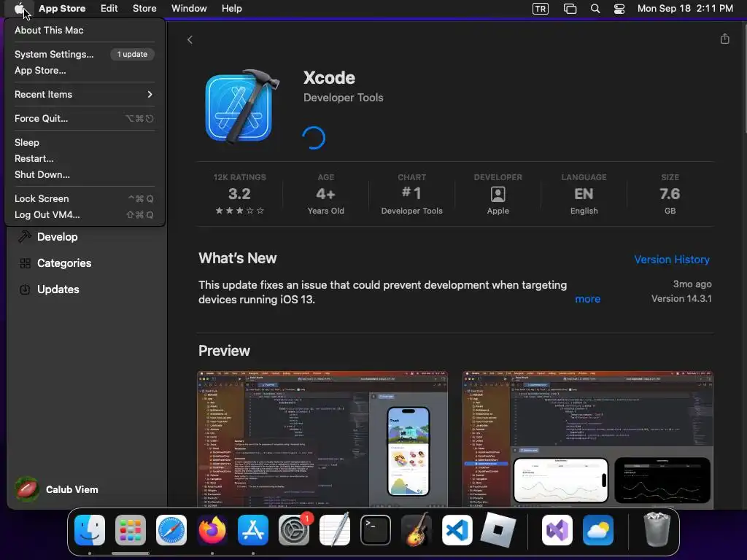Open second Xcode preview screenshot
The image size is (747, 560).
pos(587,439)
